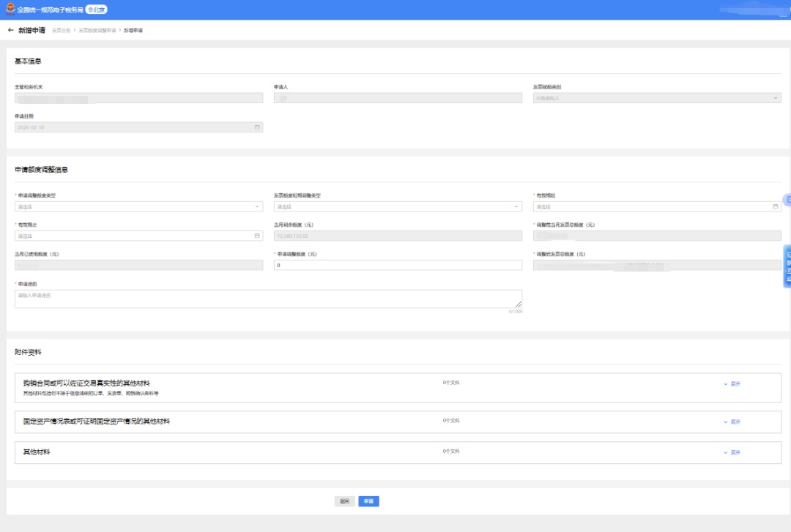Expand the 固定资产情况表 materials section
Image resolution: width=791 pixels, height=532 pixels.
coord(732,422)
